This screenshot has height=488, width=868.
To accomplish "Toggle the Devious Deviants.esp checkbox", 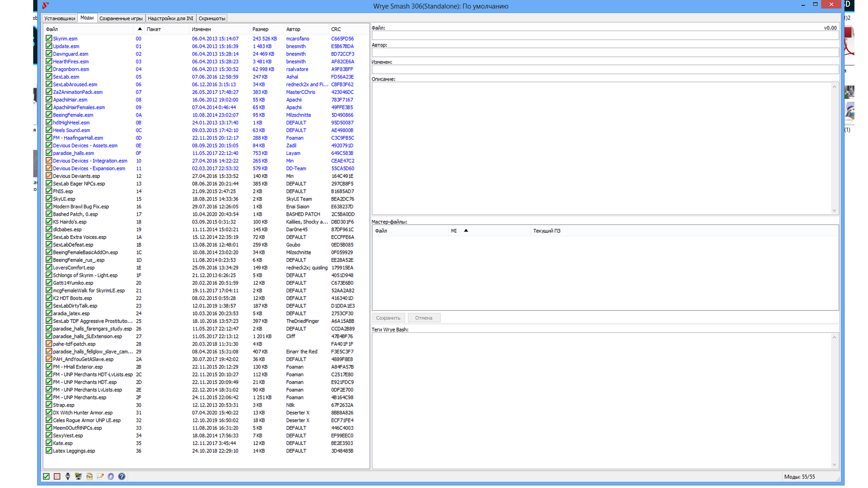I will [x=49, y=176].
